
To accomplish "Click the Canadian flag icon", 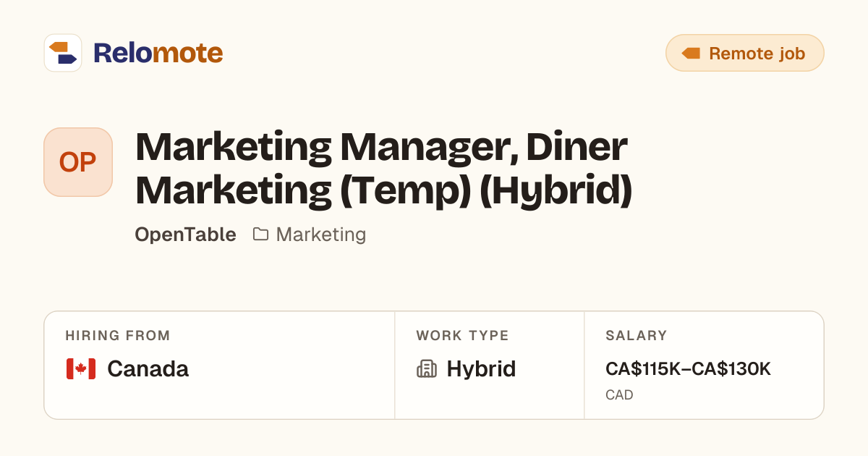I will (x=81, y=369).
